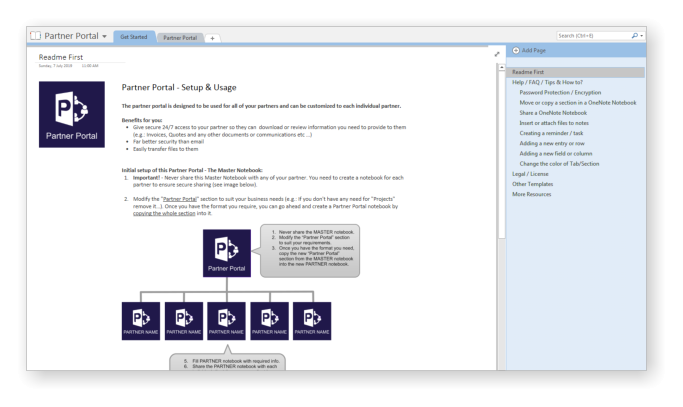Click into the Search (Ctrl+E) box
This screenshot has height=407, width=683.
click(x=593, y=36)
